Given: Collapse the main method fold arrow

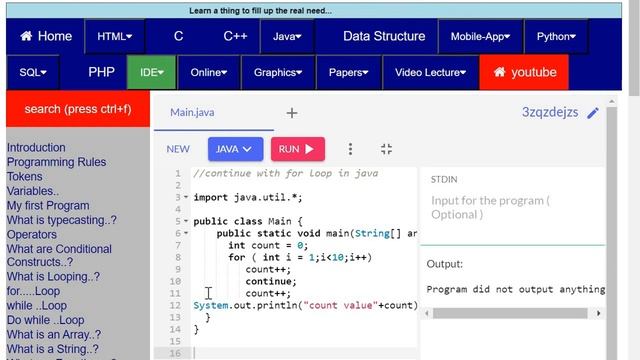Looking at the screenshot, I should 186,233.
